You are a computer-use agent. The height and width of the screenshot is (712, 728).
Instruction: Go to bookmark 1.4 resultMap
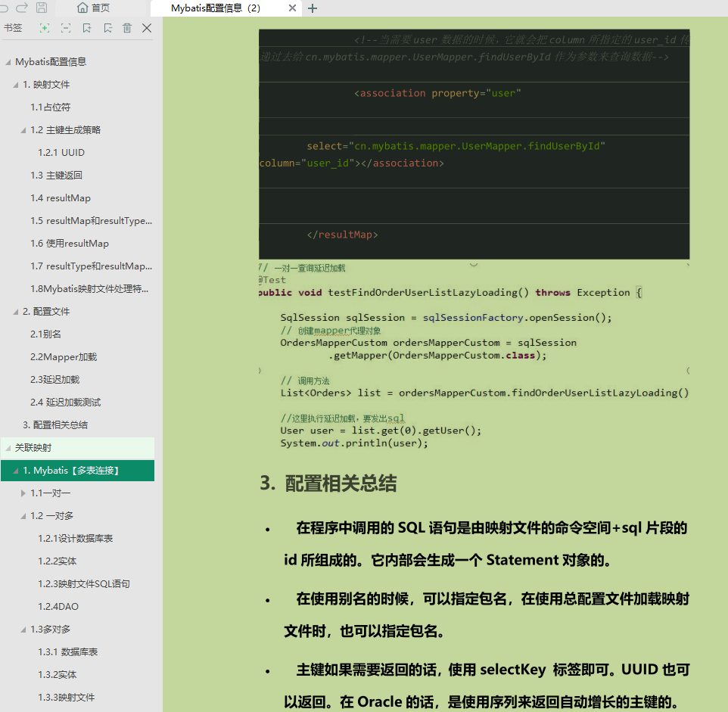point(61,198)
